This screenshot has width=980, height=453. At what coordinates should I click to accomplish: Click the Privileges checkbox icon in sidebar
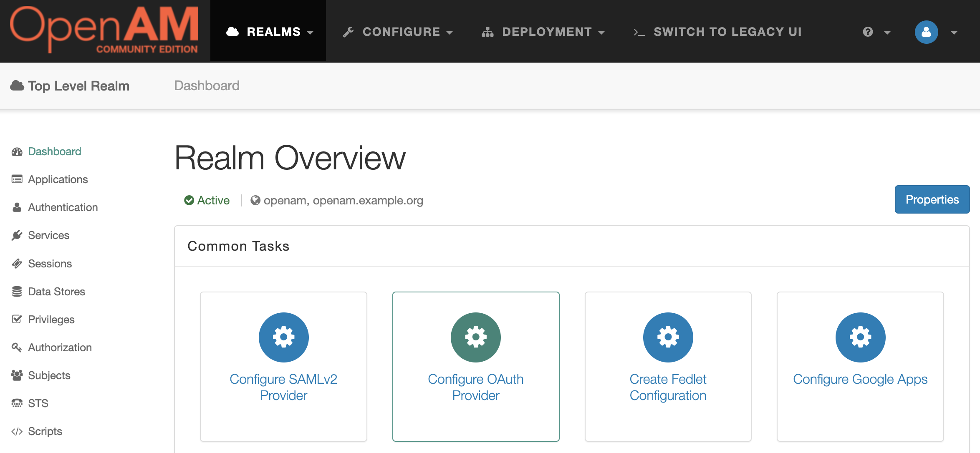tap(17, 320)
